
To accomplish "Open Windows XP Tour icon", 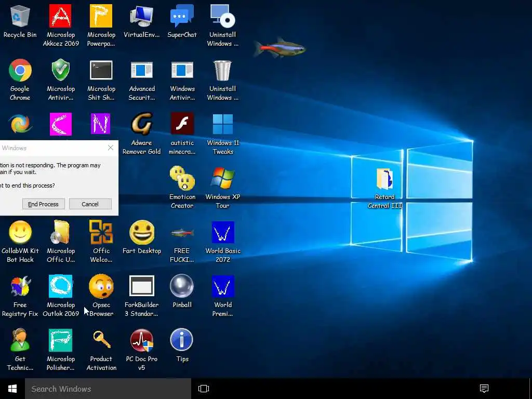I will 222,178.
